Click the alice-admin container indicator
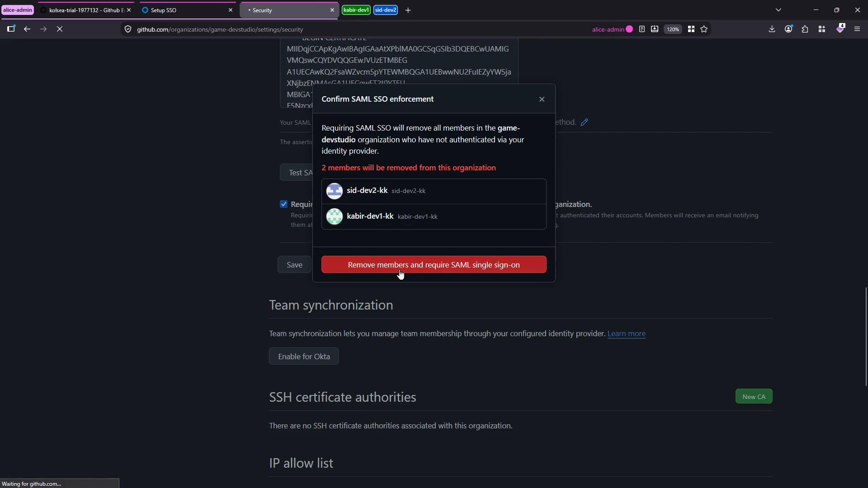868x488 pixels. tap(612, 29)
